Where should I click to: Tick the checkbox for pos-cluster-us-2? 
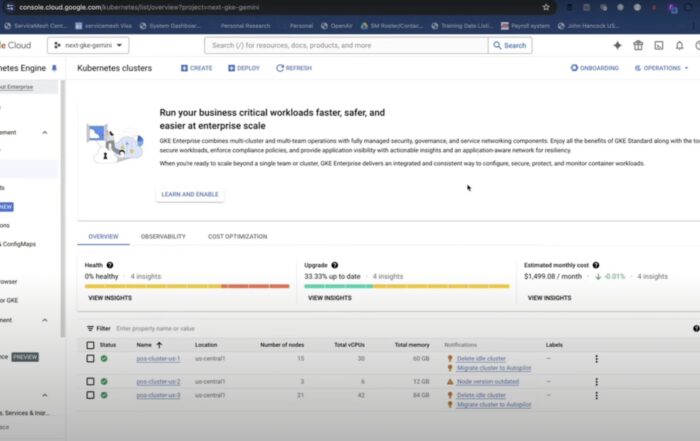click(x=90, y=381)
